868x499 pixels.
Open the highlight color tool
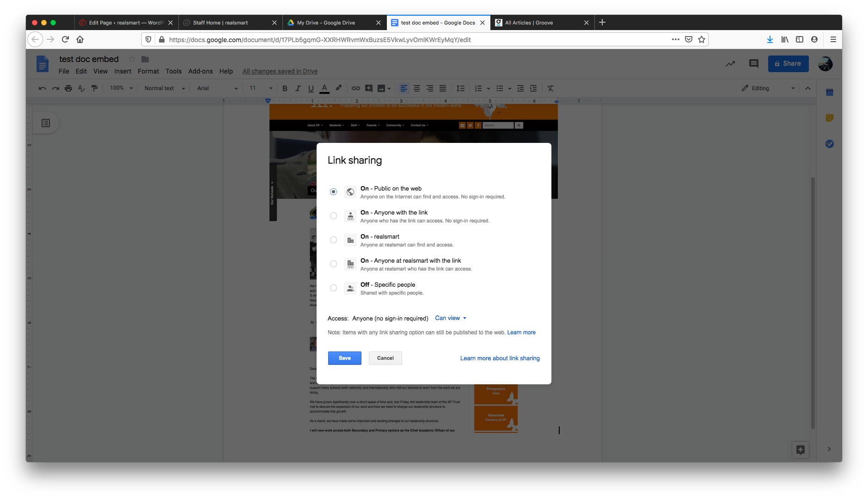(339, 88)
